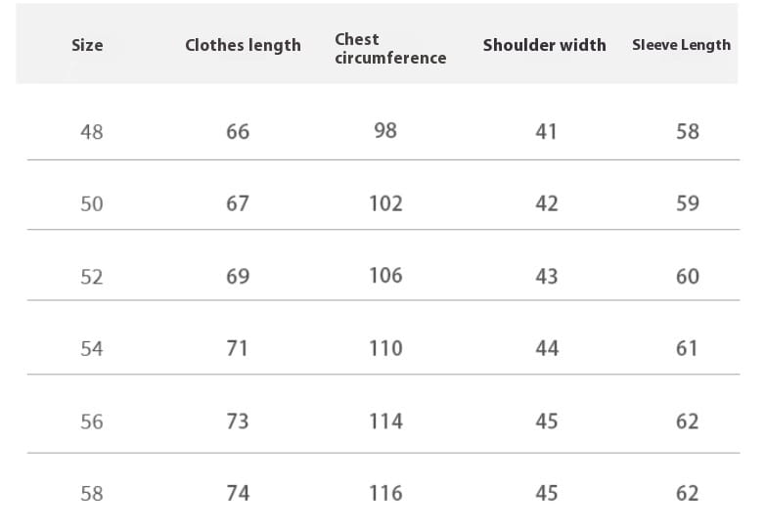This screenshot has height=532, width=765.
Task: Select size 52 cell
Action: (x=92, y=277)
